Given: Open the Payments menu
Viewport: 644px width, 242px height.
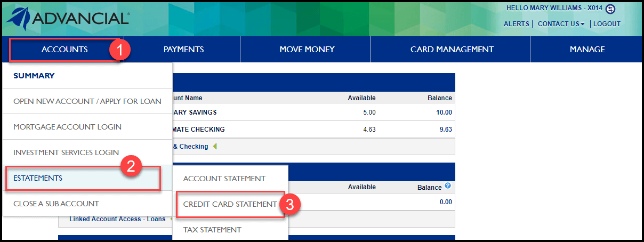Looking at the screenshot, I should [x=183, y=50].
